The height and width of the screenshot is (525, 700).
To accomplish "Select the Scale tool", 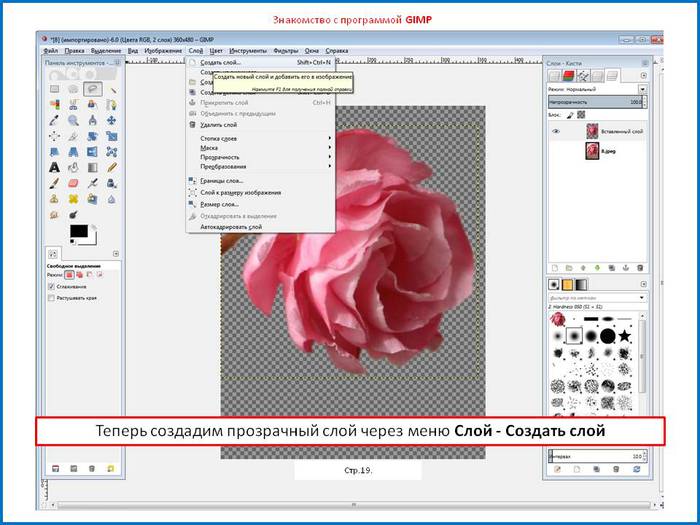I will coord(112,136).
